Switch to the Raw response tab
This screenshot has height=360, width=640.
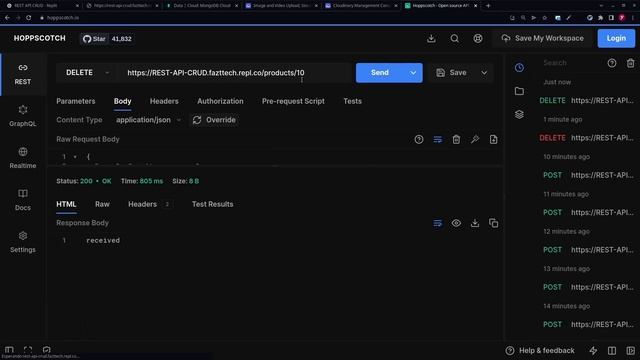coord(102,204)
